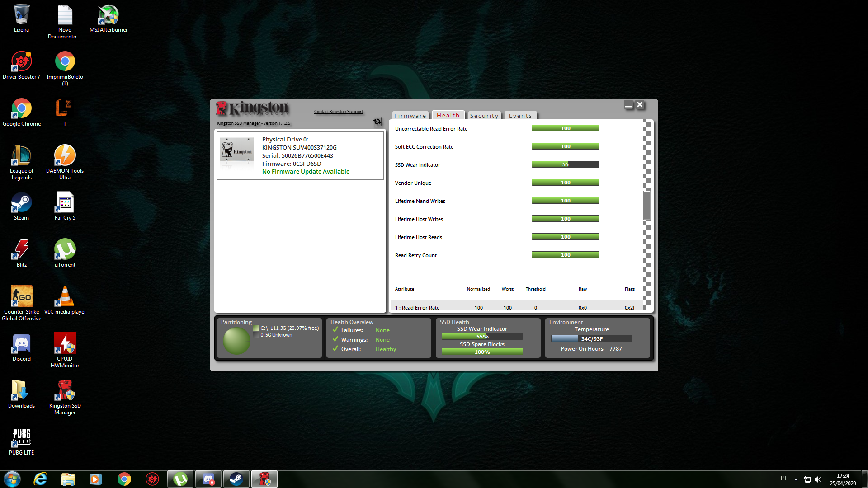The height and width of the screenshot is (488, 868).
Task: Launch CPUID HWMonitor desktop icon
Action: (x=65, y=351)
